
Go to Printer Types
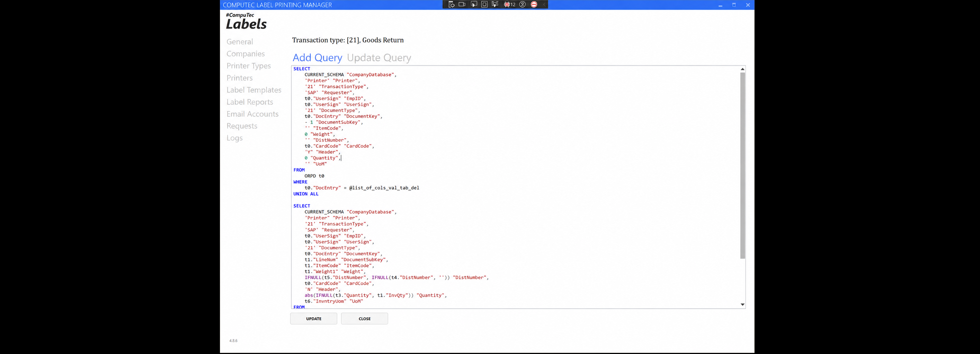pyautogui.click(x=249, y=66)
